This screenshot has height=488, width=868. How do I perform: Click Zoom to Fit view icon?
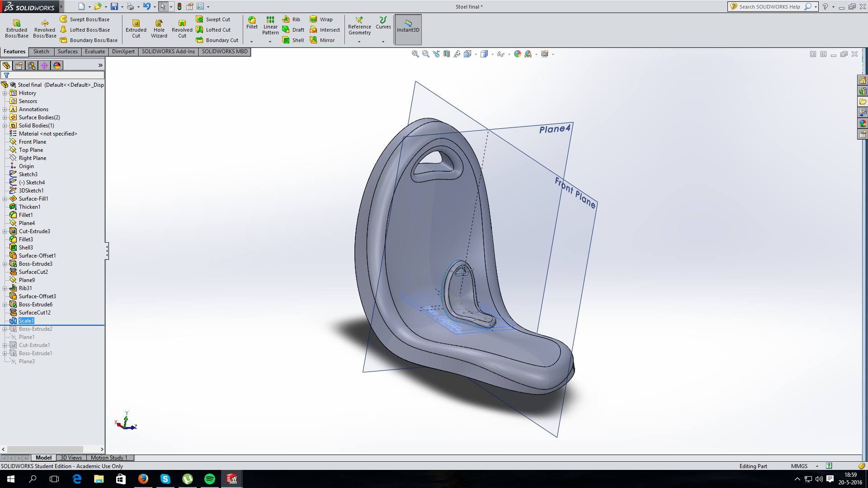pos(415,54)
